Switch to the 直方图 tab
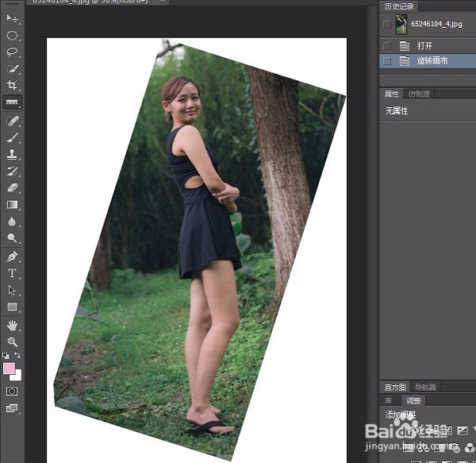Viewport: 476px width, 463px height. click(x=394, y=387)
